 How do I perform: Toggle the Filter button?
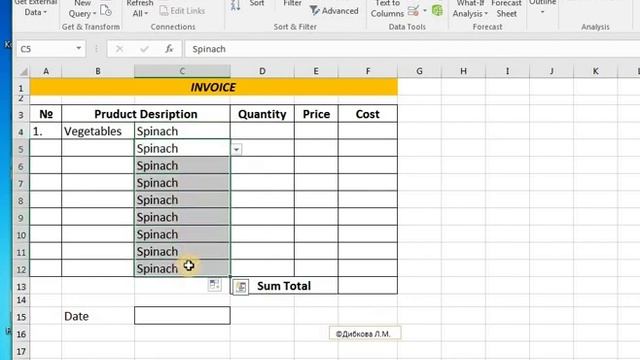pos(292,4)
